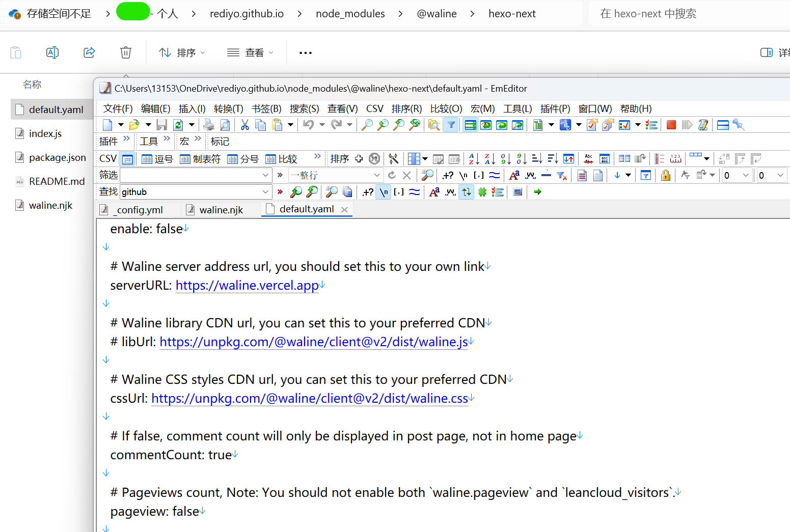Toggle regular expressions in the filter bar

[448, 175]
